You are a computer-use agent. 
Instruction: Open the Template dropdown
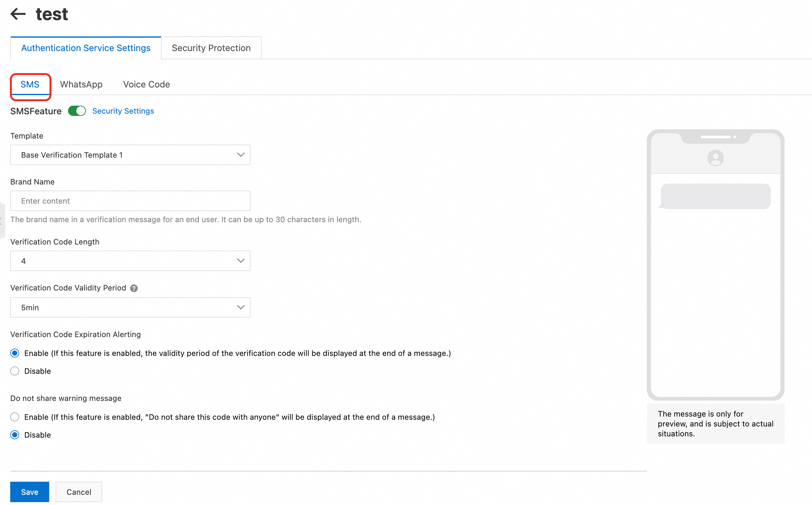pyautogui.click(x=130, y=155)
